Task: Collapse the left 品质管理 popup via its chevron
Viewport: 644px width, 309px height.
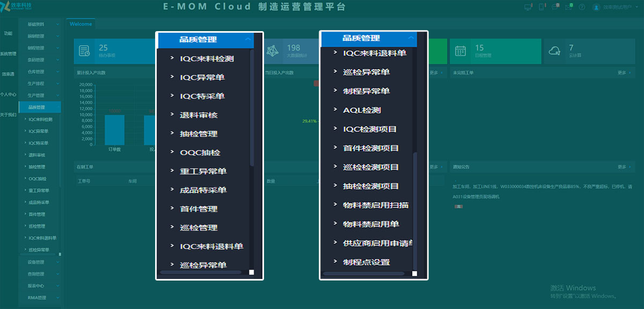Action: point(248,39)
